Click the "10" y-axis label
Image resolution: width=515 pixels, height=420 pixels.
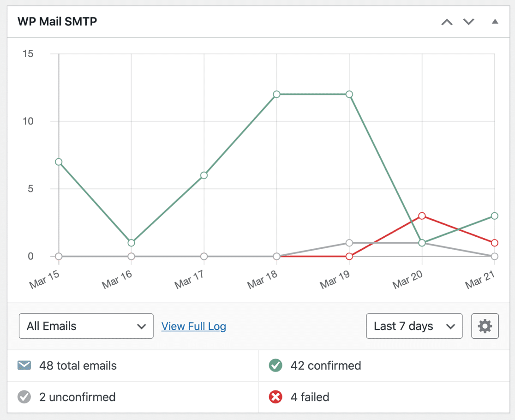28,121
